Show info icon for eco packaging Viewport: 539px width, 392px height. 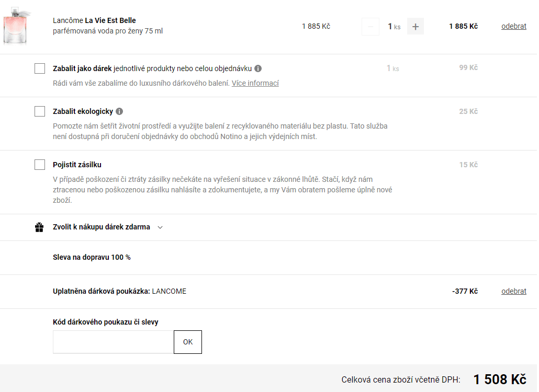[x=119, y=111]
